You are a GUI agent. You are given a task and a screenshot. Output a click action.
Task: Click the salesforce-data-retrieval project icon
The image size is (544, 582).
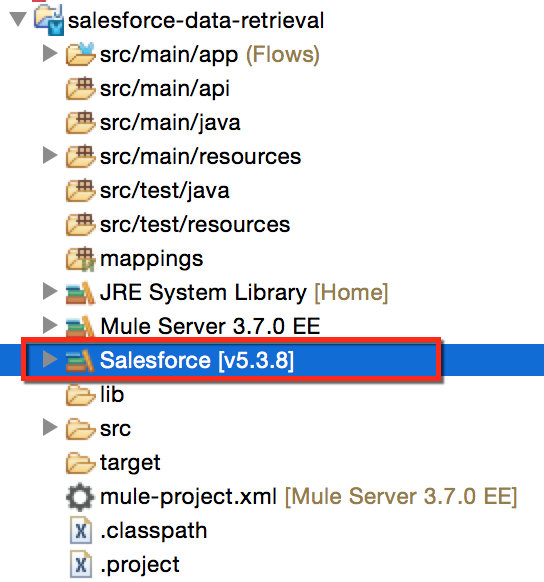tap(49, 20)
